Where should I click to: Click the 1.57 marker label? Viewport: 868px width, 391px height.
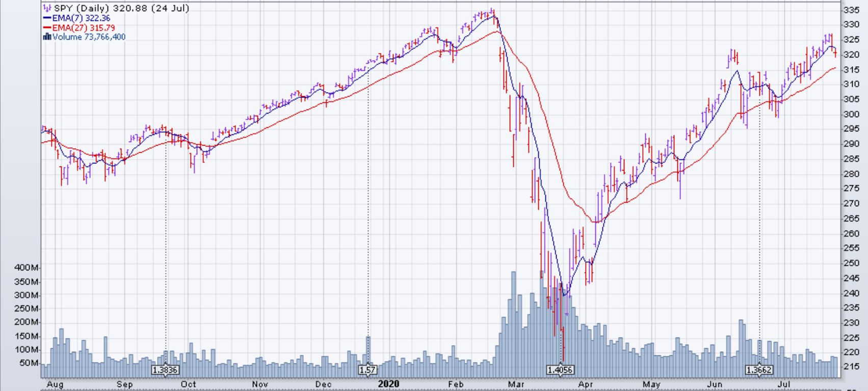(x=367, y=370)
